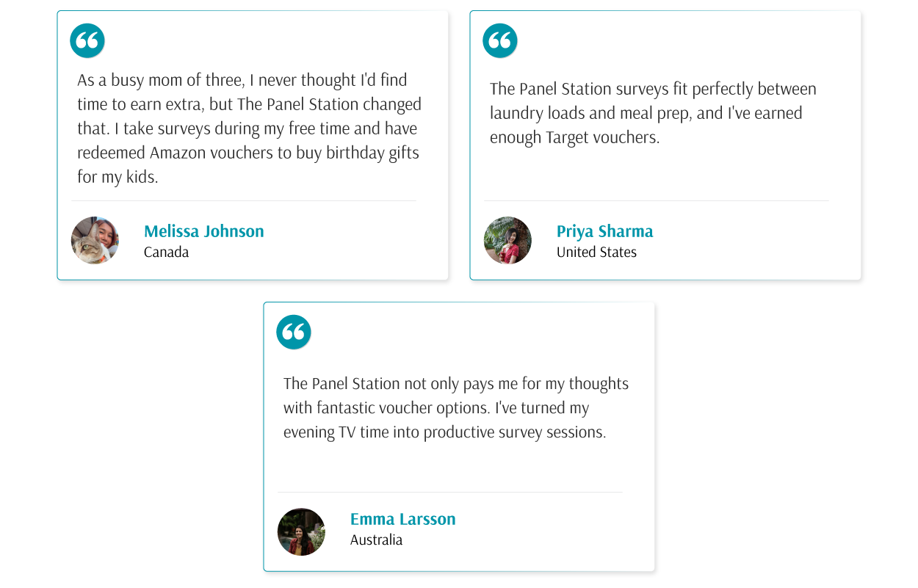918x588 pixels.
Task: Click the quote icon in Emma Larsson's card
Action: (294, 332)
